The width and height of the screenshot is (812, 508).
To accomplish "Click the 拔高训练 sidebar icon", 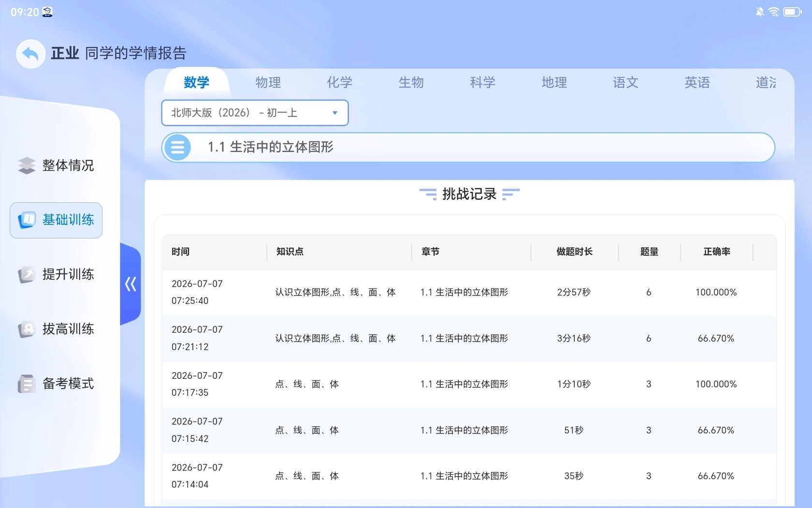I will tap(27, 329).
